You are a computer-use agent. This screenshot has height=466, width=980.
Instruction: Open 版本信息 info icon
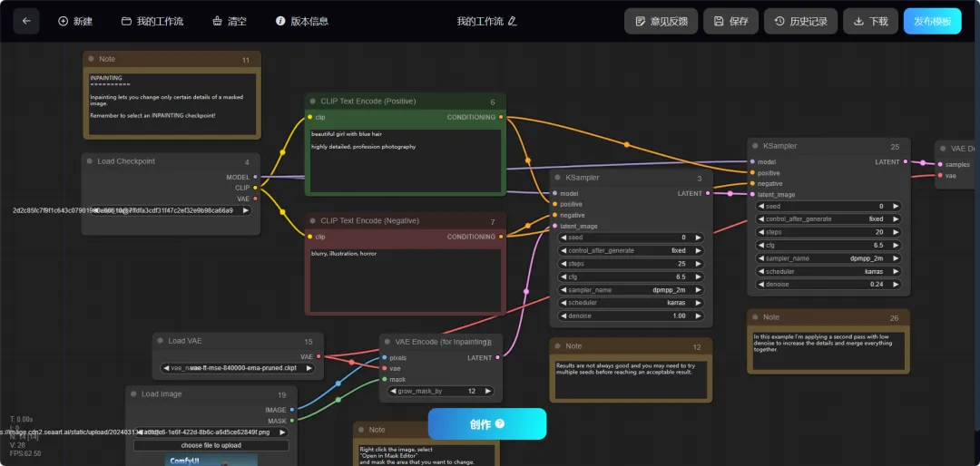[280, 21]
